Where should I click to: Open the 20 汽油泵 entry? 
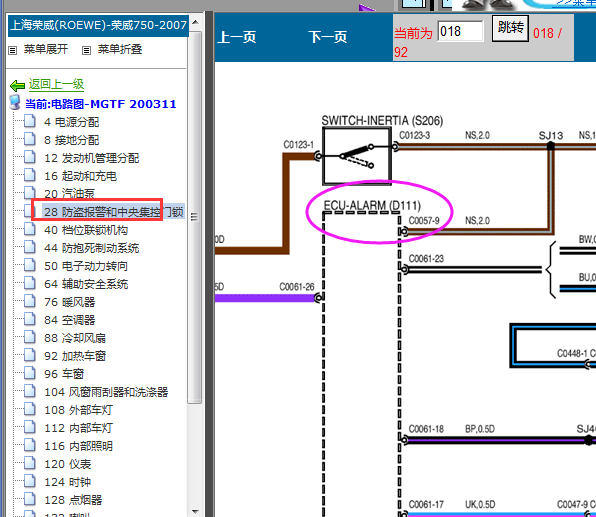pos(69,194)
